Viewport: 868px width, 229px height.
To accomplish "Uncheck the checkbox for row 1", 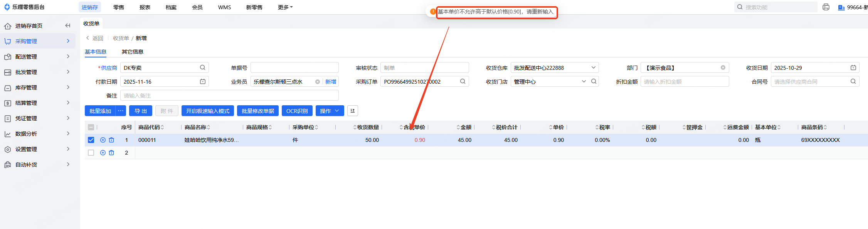I will (x=91, y=140).
